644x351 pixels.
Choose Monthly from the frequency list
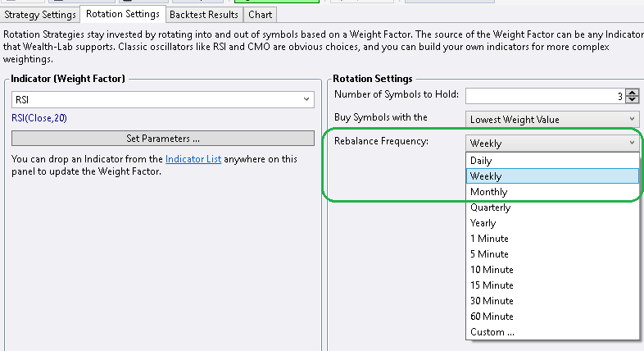pyautogui.click(x=488, y=192)
